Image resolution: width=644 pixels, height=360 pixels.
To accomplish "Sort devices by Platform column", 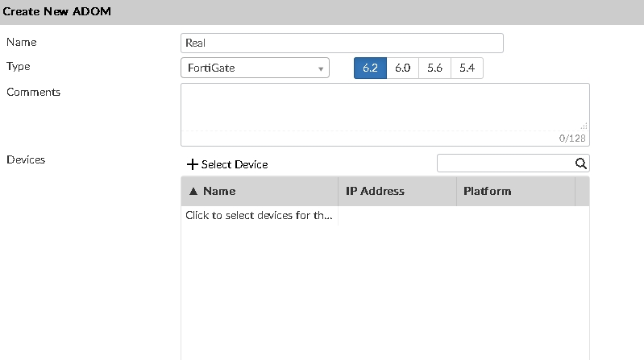I will [x=487, y=192].
